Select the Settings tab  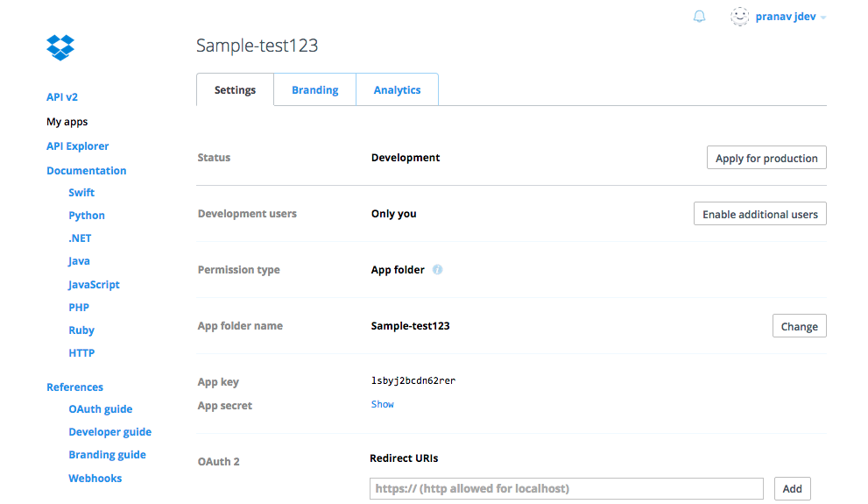click(235, 90)
